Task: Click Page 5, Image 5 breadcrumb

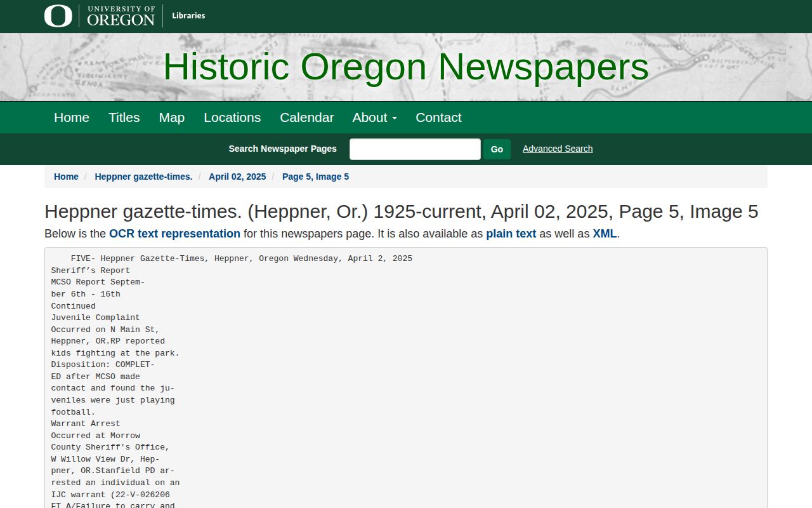Action: click(x=315, y=177)
